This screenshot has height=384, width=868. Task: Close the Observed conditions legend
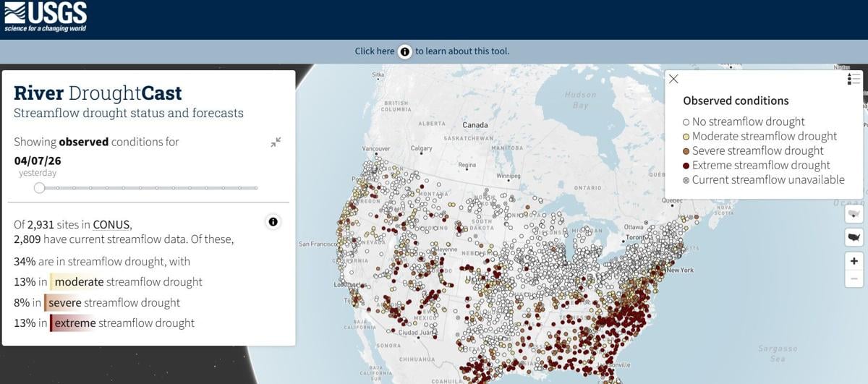point(673,79)
